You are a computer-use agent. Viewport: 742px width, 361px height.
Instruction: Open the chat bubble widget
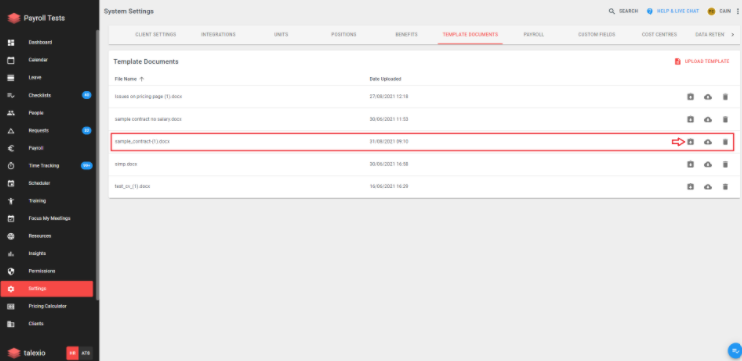735,351
